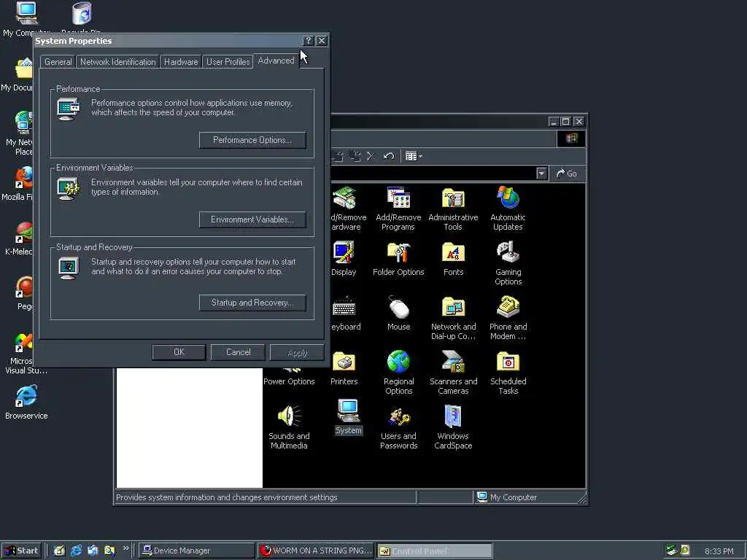Open the Browservice desktop shortcut
The height and width of the screenshot is (560, 747).
tap(26, 402)
